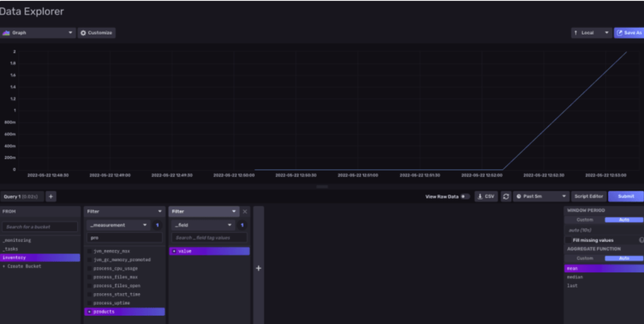Click the WINDOW PERIOD heading
Viewport: 644px width, 324px height.
click(586, 210)
